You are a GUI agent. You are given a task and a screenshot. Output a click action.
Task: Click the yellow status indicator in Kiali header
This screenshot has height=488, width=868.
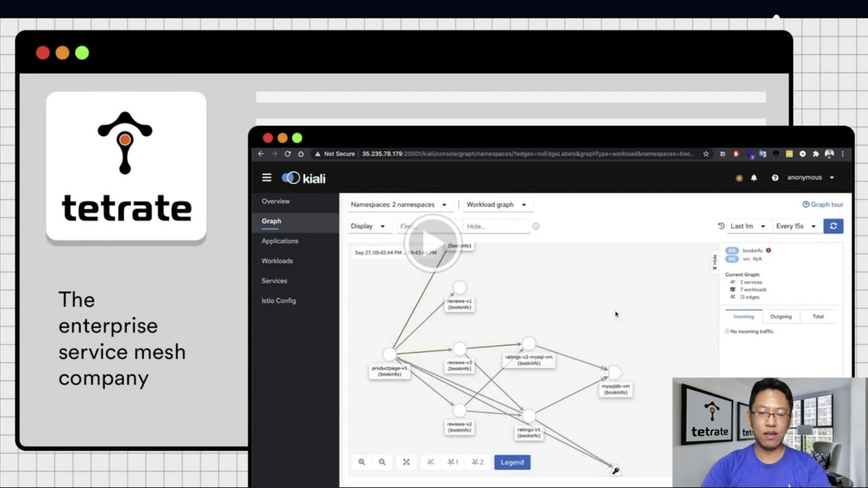click(739, 178)
